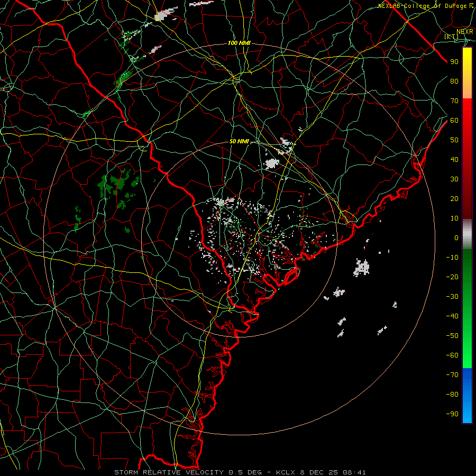476x476 pixels.
Task: Click the 0 value on the velocity scale
Action: tap(456, 237)
